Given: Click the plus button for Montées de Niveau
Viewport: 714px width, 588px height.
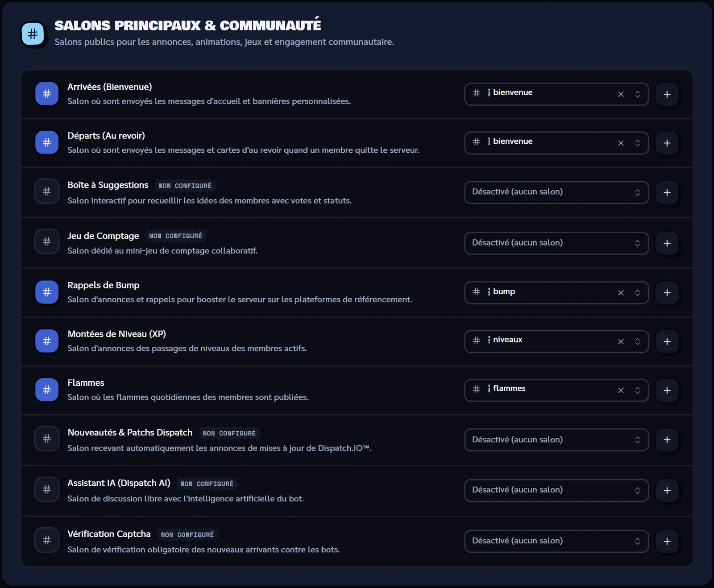Looking at the screenshot, I should click(x=667, y=342).
